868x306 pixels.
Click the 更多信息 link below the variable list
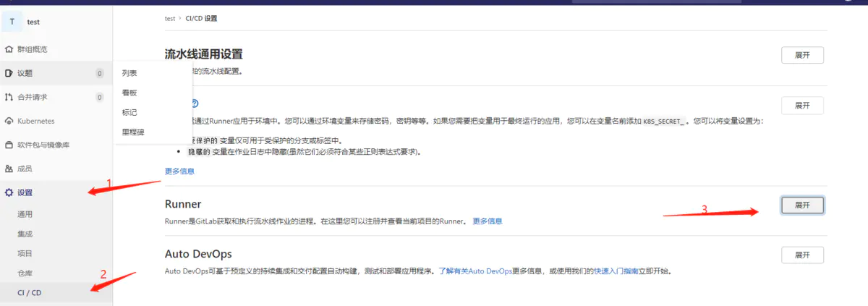179,171
